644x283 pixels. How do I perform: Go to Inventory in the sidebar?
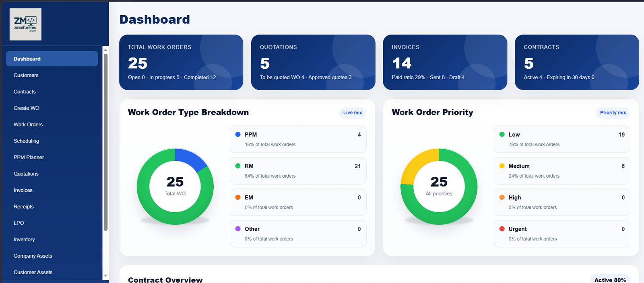click(x=52, y=240)
